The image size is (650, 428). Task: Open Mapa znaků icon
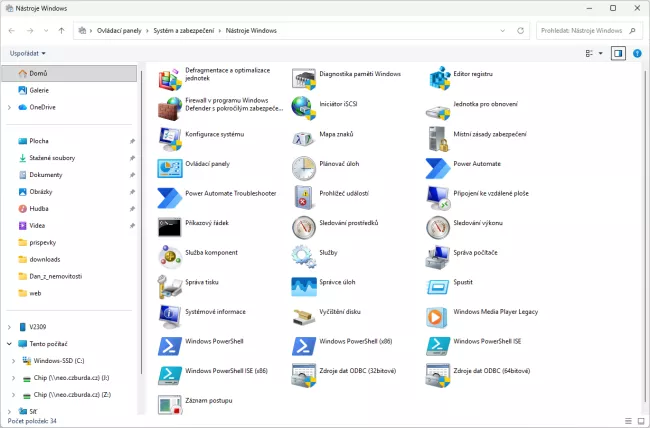tap(303, 139)
